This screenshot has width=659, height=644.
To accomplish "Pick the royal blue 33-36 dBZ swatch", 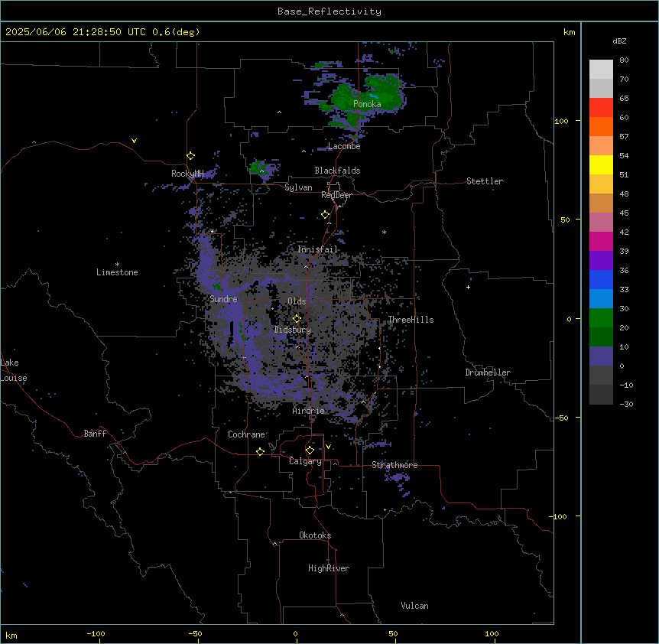I will (x=601, y=279).
